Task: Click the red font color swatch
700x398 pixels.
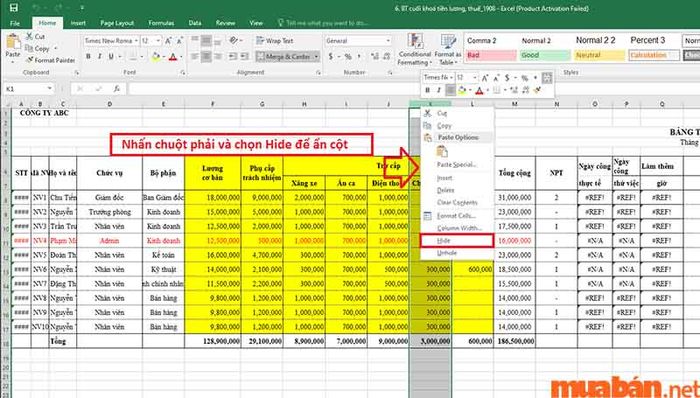Action: click(x=173, y=57)
